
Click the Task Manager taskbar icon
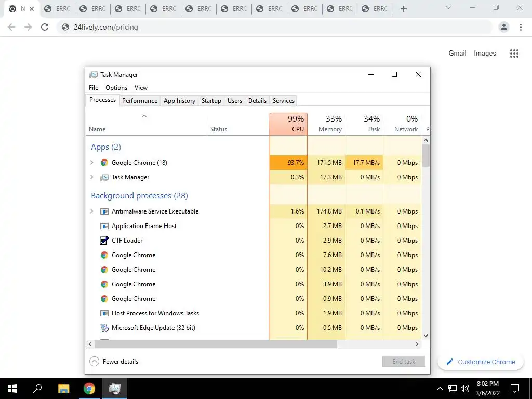pyautogui.click(x=115, y=389)
